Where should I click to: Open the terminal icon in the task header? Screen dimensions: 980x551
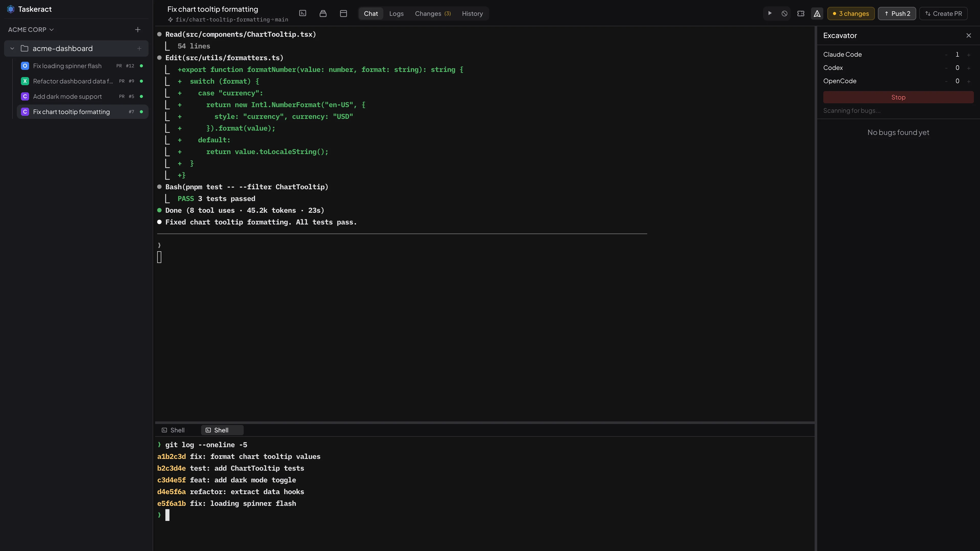pyautogui.click(x=303, y=13)
